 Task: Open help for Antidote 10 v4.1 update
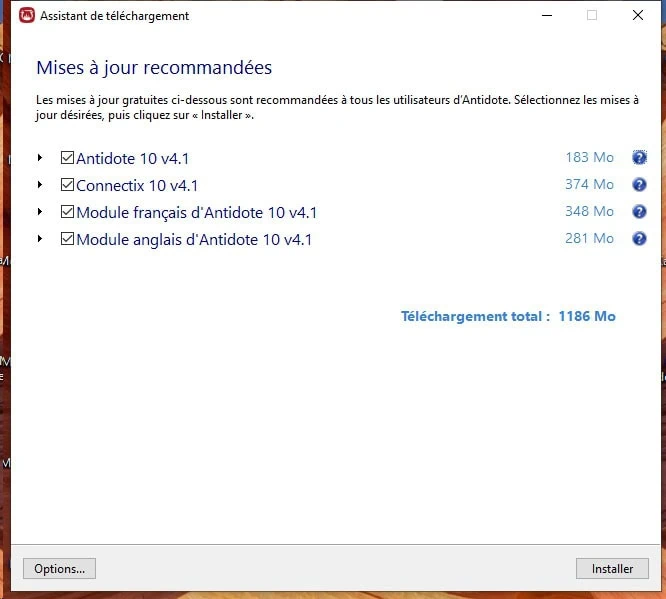[639, 158]
